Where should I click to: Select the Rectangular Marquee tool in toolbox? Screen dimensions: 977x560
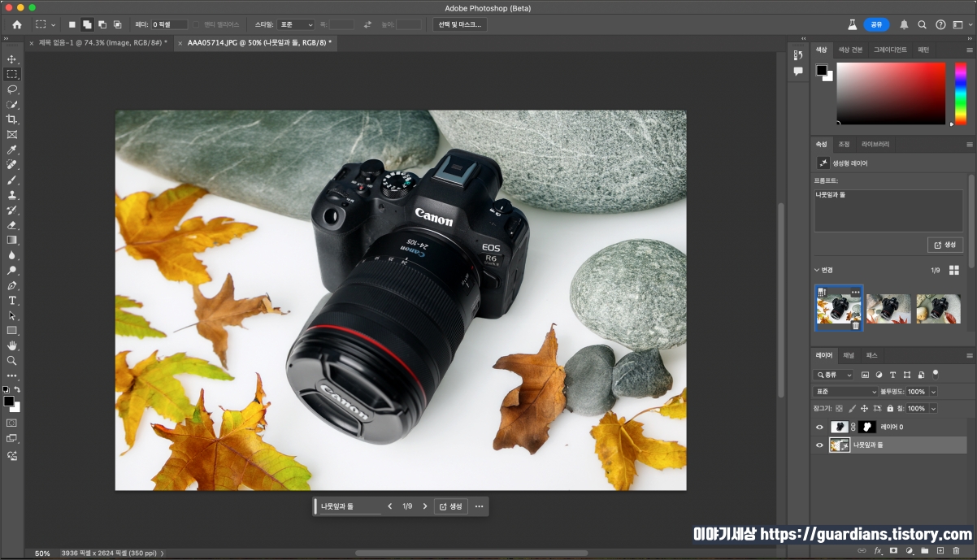[12, 74]
